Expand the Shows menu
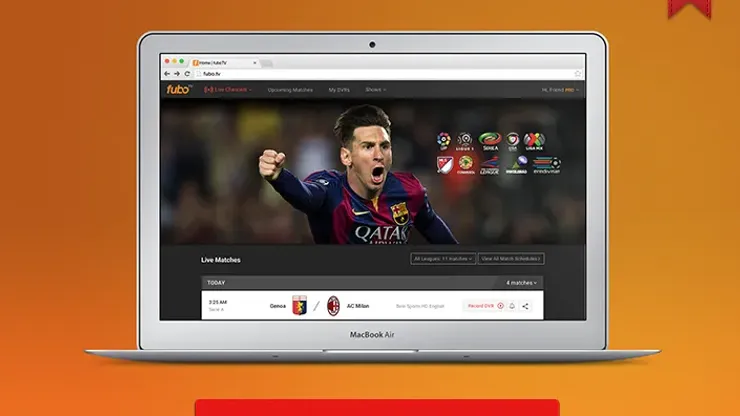Image resolution: width=740 pixels, height=416 pixels. (375, 90)
